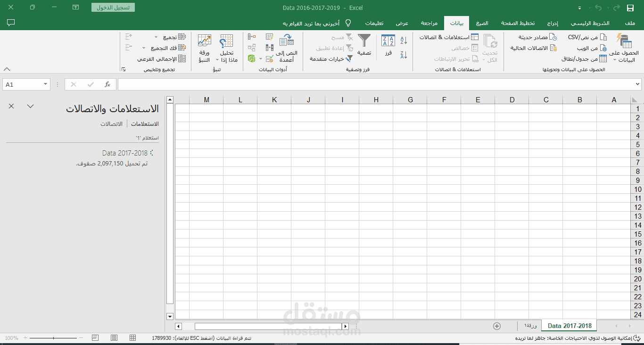Open Recent Sources (مصادر حديثة)
This screenshot has width=644, height=345.
(537, 37)
